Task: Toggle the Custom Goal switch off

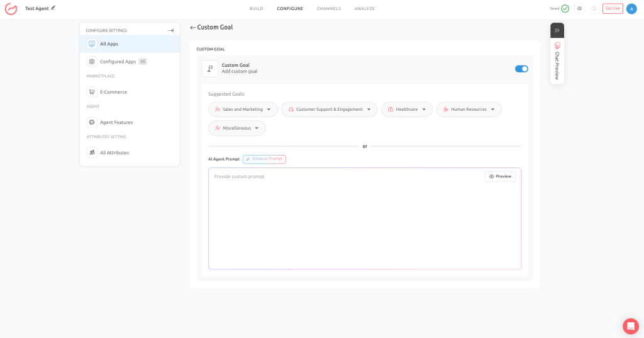Action: tap(521, 69)
